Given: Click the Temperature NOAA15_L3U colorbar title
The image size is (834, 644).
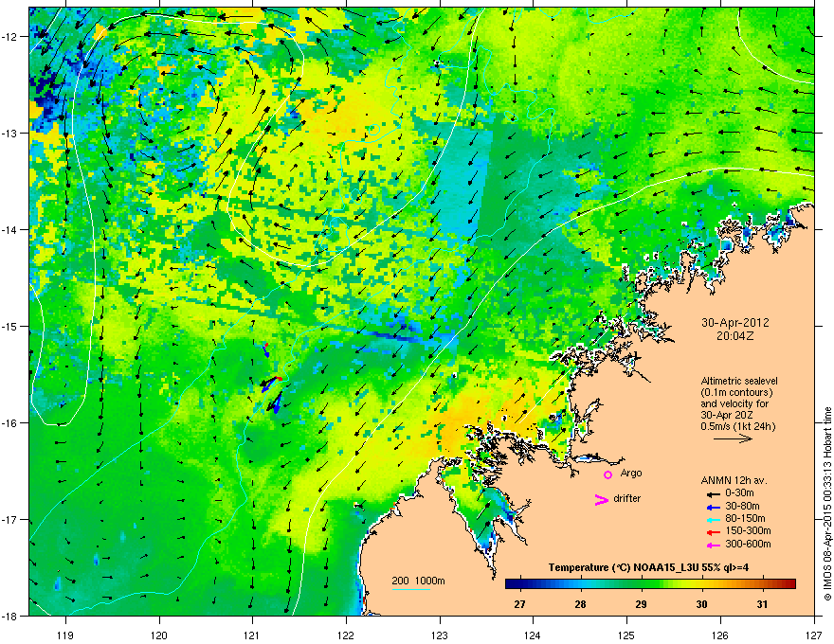Looking at the screenshot, I should click(648, 568).
